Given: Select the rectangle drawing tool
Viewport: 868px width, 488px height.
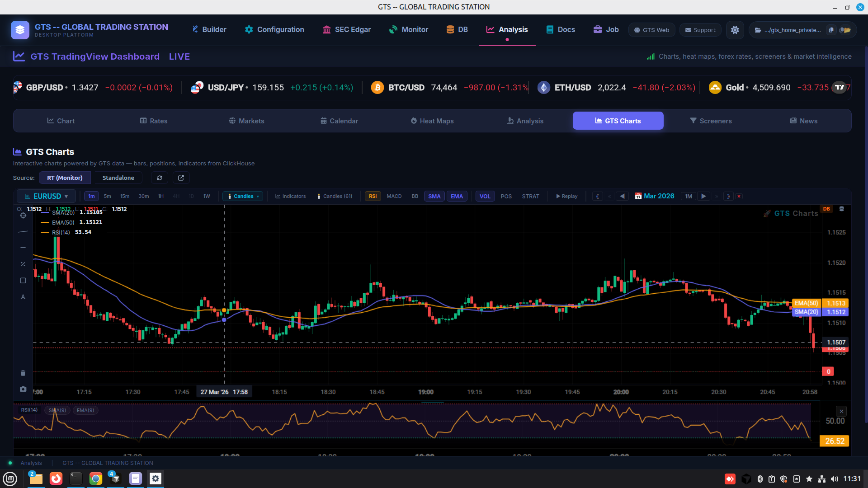Looking at the screenshot, I should point(23,281).
